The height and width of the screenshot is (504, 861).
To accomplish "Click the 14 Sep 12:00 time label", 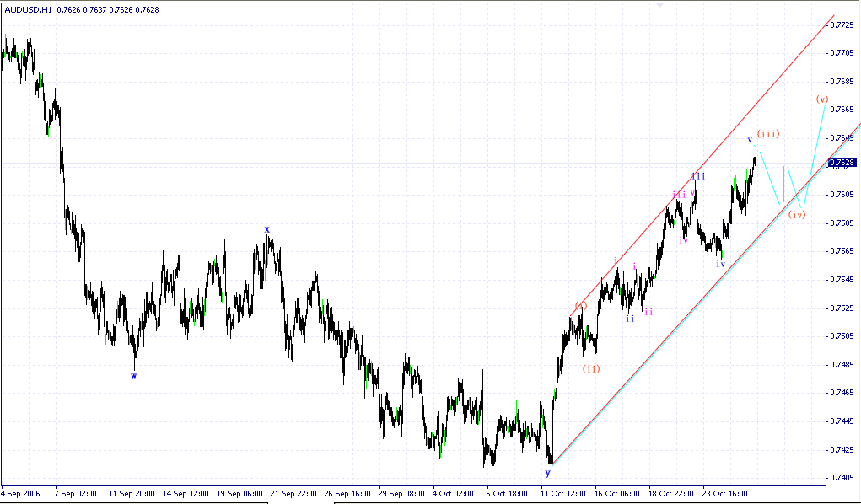I will pos(186,494).
